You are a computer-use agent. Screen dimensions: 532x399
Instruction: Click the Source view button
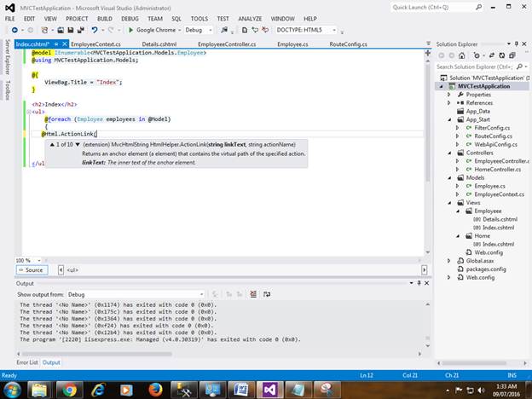(31, 269)
